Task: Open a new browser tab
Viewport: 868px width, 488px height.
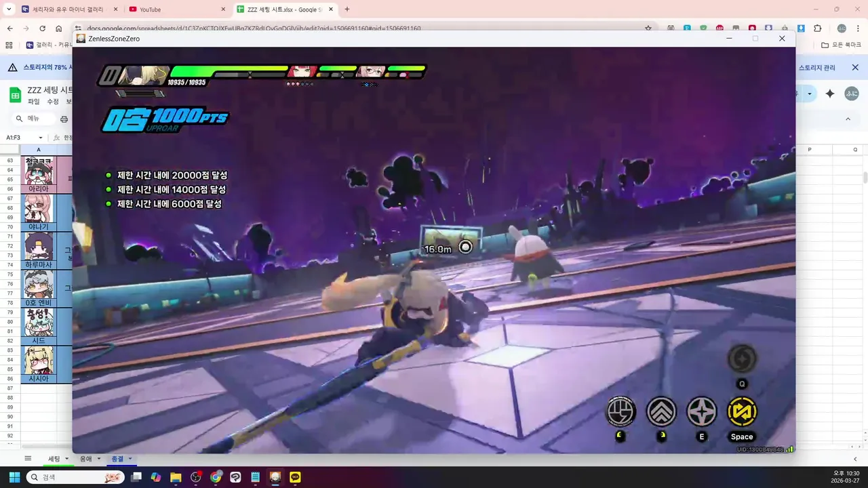Action: tap(347, 9)
